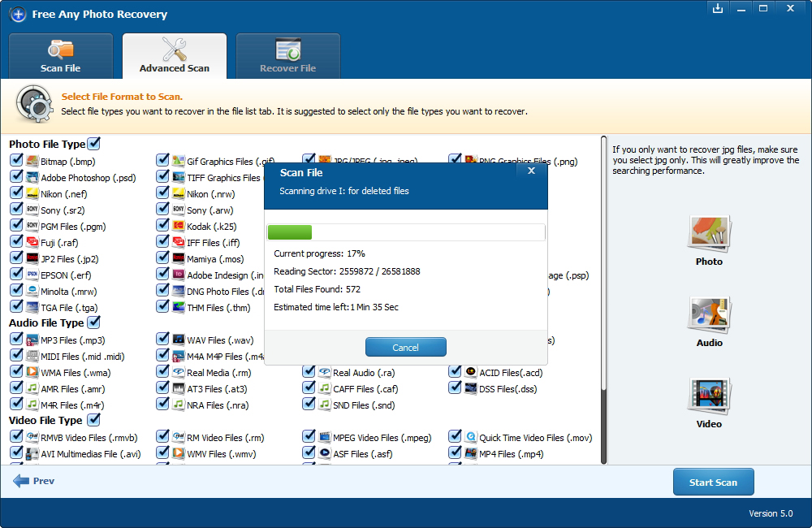This screenshot has height=528, width=812.
Task: Uncheck the Bitmap (.bmp) checkbox
Action: [16, 160]
